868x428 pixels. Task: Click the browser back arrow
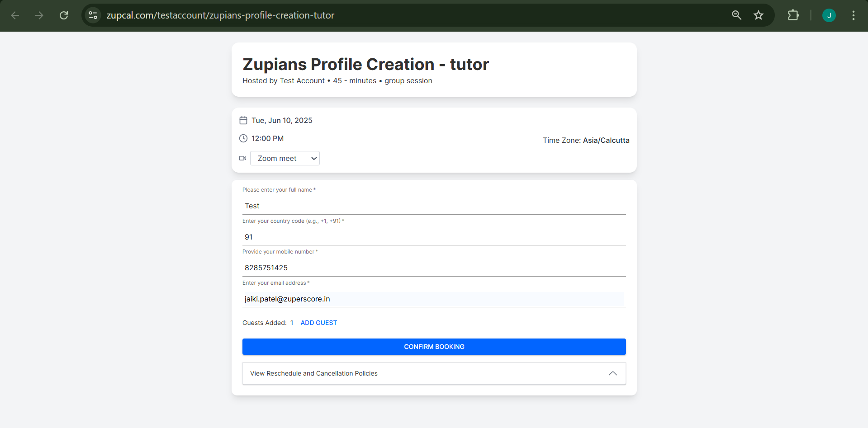coord(15,15)
